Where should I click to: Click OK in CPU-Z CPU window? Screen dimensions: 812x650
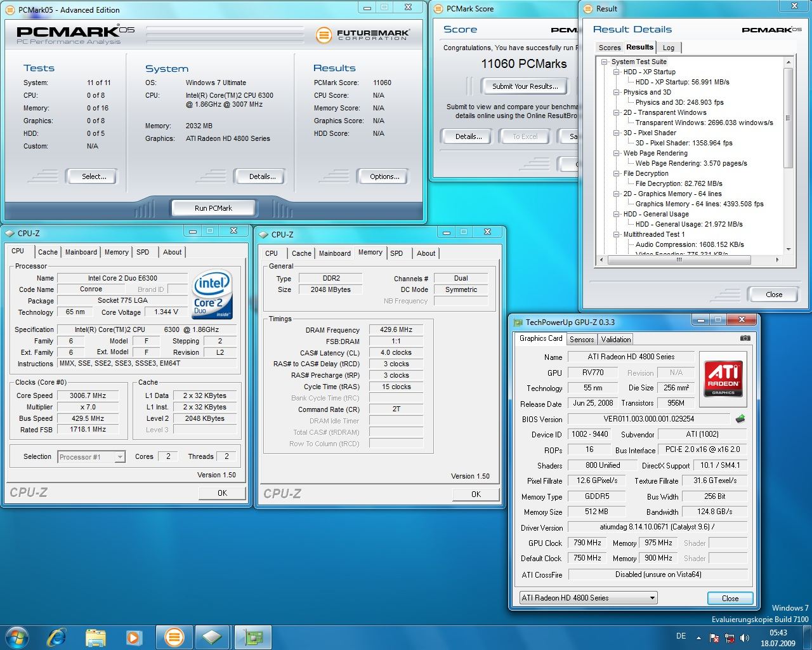pos(222,493)
